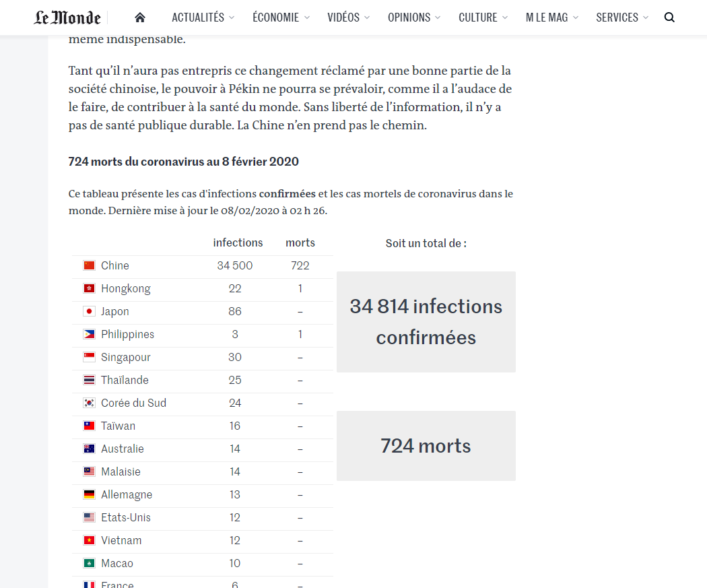Click the Germany flag icon
This screenshot has width=707, height=588.
pos(89,494)
